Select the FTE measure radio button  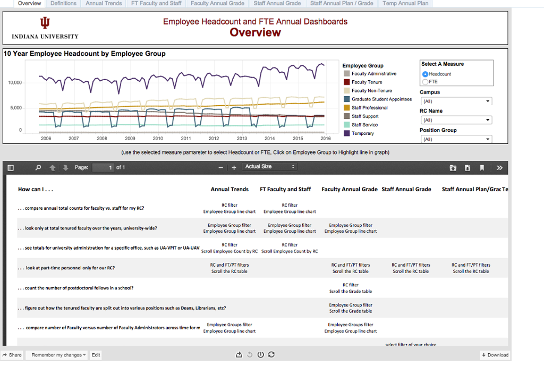425,82
